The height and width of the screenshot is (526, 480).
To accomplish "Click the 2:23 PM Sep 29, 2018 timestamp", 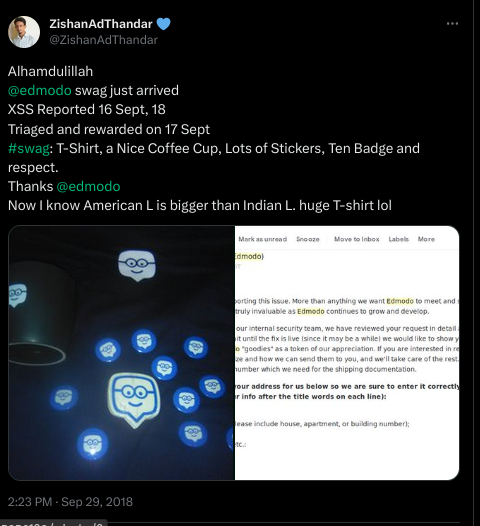I will 70,502.
